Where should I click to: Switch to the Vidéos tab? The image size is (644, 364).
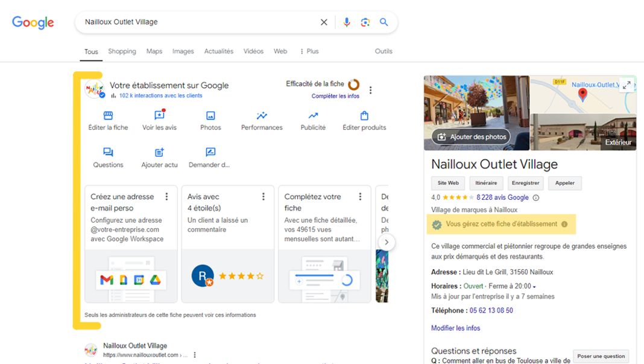pyautogui.click(x=253, y=51)
